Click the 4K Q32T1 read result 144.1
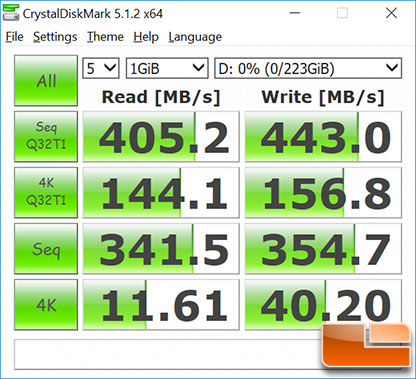Screen dimensions: 416x379 pos(161,193)
